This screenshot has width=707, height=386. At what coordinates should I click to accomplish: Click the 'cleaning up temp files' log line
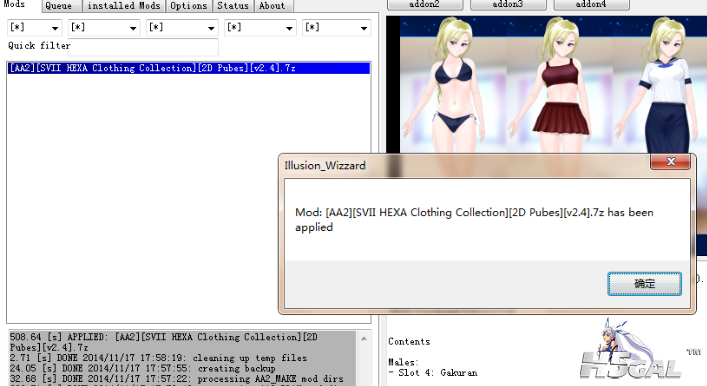[x=158, y=358]
